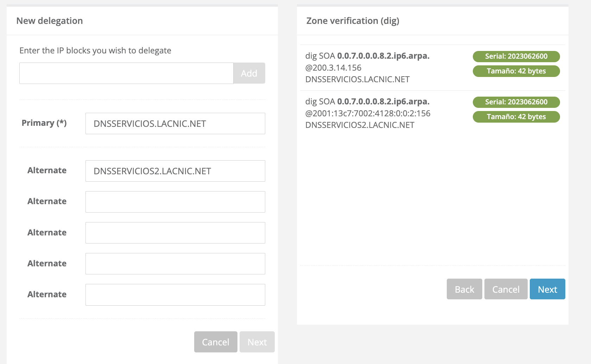591x364 pixels.
Task: Click the Tamaño badge for DNSSERVICIOS2.LACNIC.NET
Action: click(516, 117)
